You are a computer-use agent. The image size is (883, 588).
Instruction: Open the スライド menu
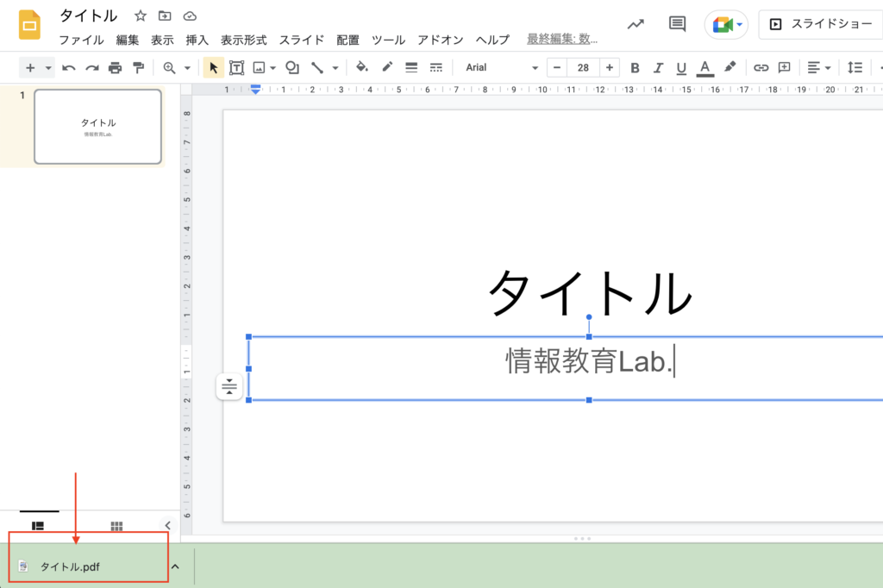coord(302,40)
